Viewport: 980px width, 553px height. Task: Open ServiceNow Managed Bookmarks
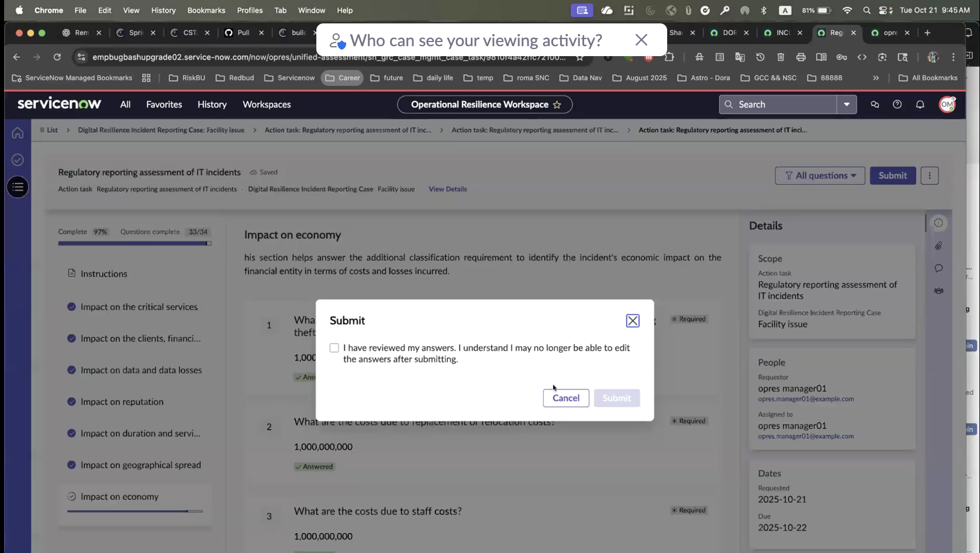[72, 78]
